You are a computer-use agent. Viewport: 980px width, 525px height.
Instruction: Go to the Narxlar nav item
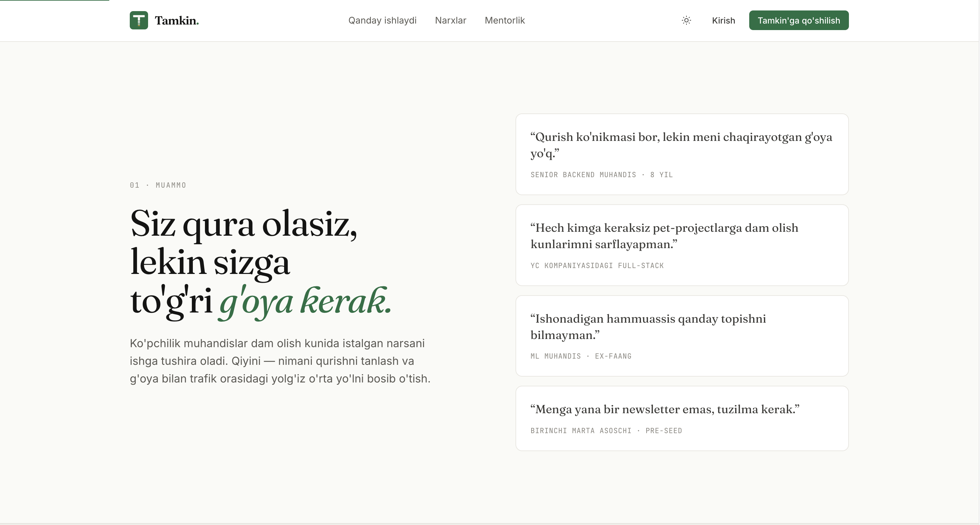[450, 20]
